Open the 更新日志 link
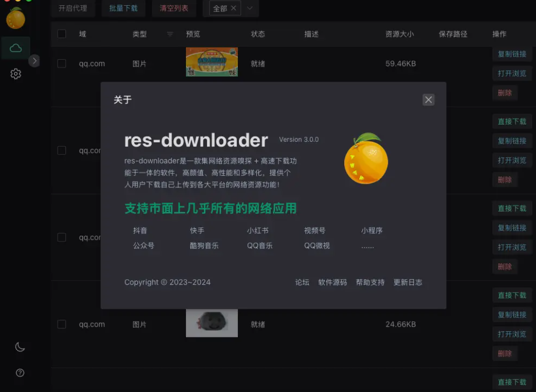This screenshot has width=536, height=392. [408, 283]
